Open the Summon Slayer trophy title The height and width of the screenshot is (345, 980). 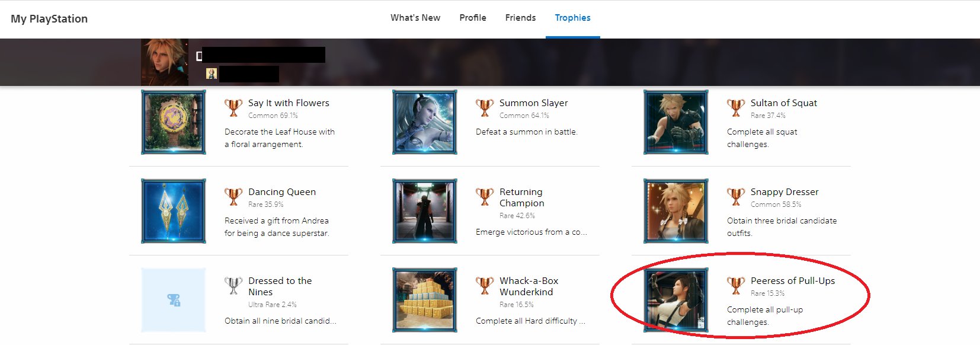533,103
